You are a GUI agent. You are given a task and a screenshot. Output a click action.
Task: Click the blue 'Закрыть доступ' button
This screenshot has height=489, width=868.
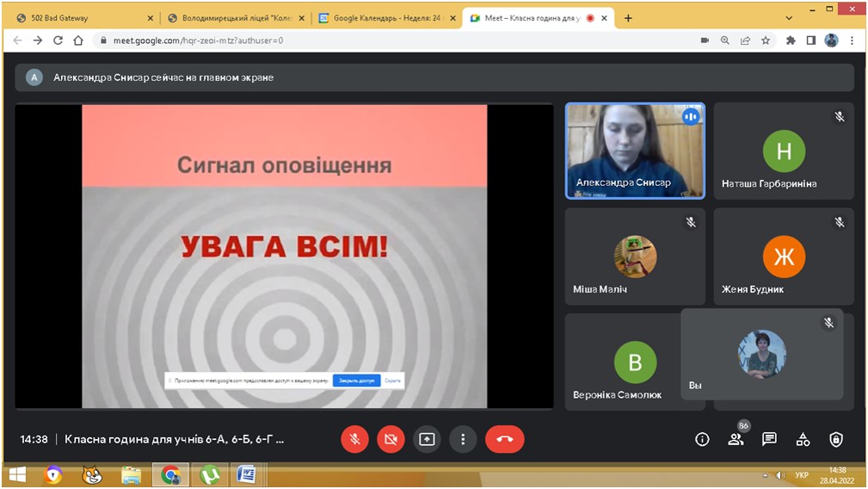pyautogui.click(x=356, y=380)
